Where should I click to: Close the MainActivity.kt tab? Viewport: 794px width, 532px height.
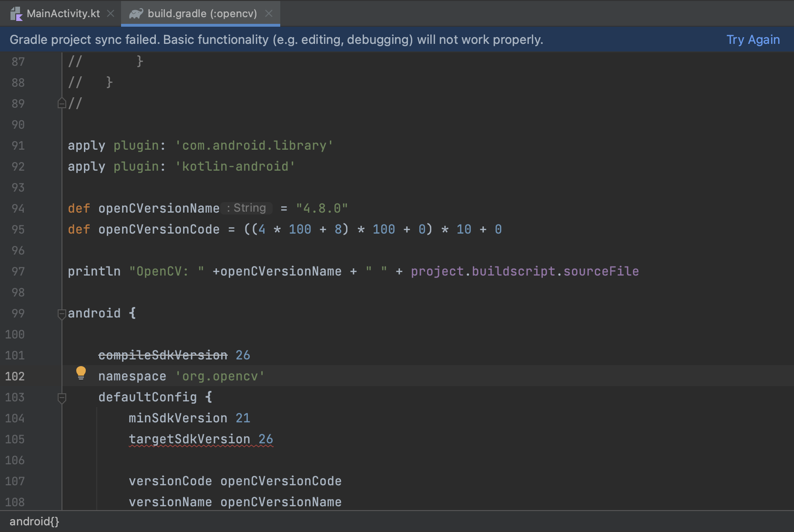[x=111, y=13]
